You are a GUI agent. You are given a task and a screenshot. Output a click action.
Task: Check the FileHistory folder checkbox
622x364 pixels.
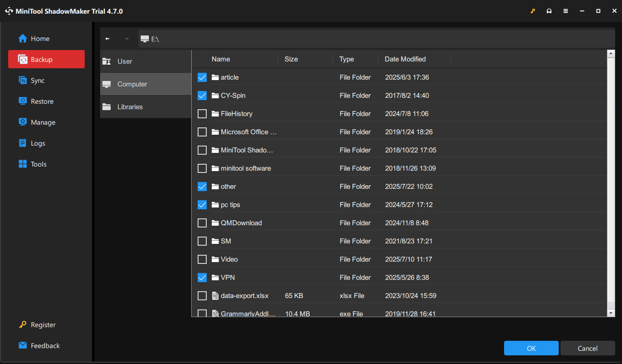(x=202, y=113)
